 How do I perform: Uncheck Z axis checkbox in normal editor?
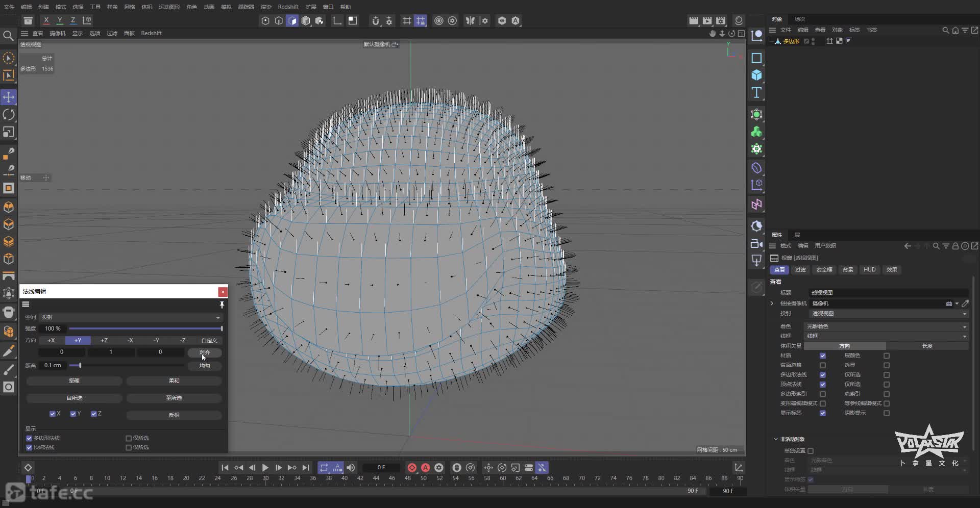point(93,414)
